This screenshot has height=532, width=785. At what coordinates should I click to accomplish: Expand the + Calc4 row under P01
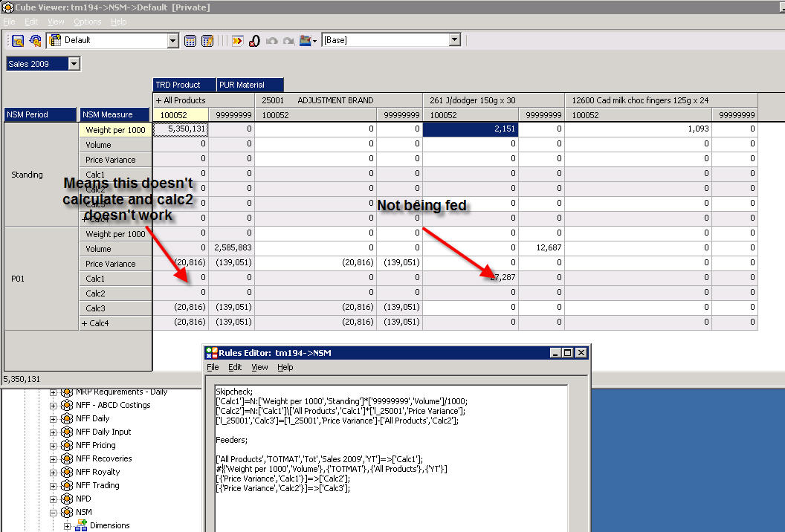point(84,323)
